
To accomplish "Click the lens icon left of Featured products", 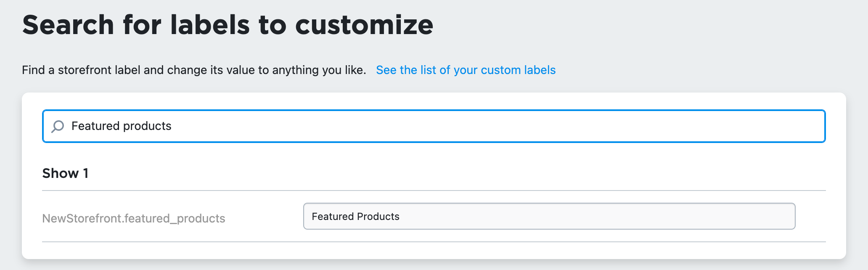I will [57, 126].
